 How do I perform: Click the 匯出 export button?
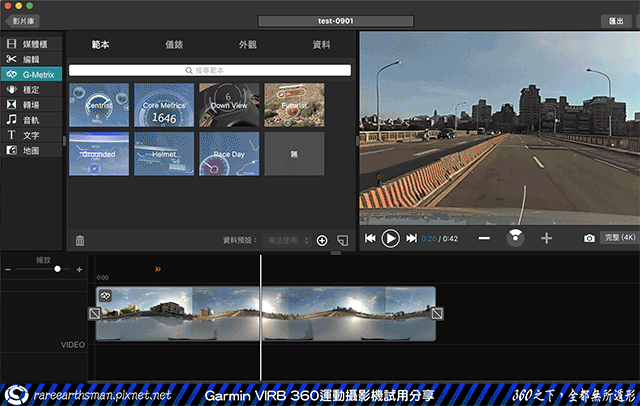pos(615,20)
